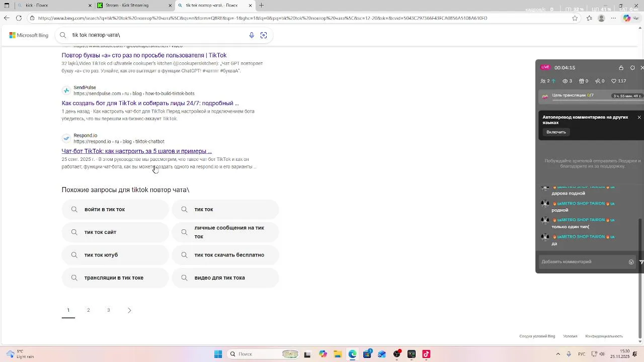Close the Stream - Kick Streaming tab

170,6
